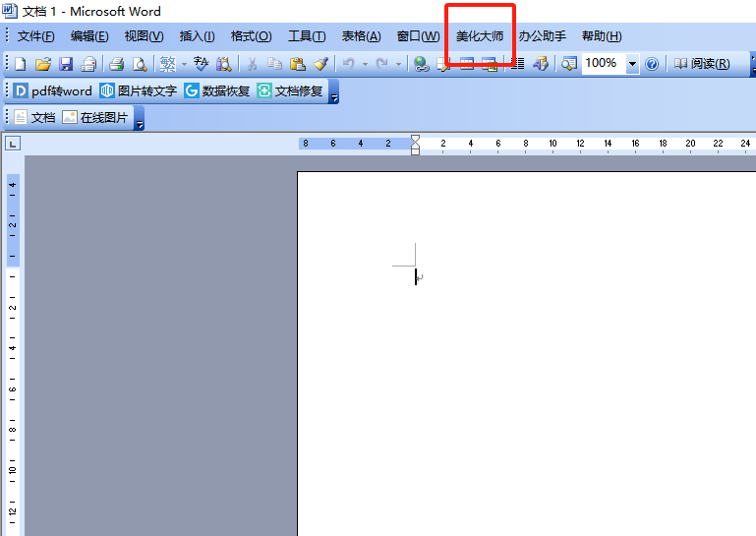Expand the 繁 conversion dropdown arrow
This screenshot has width=756, height=536.
click(184, 64)
